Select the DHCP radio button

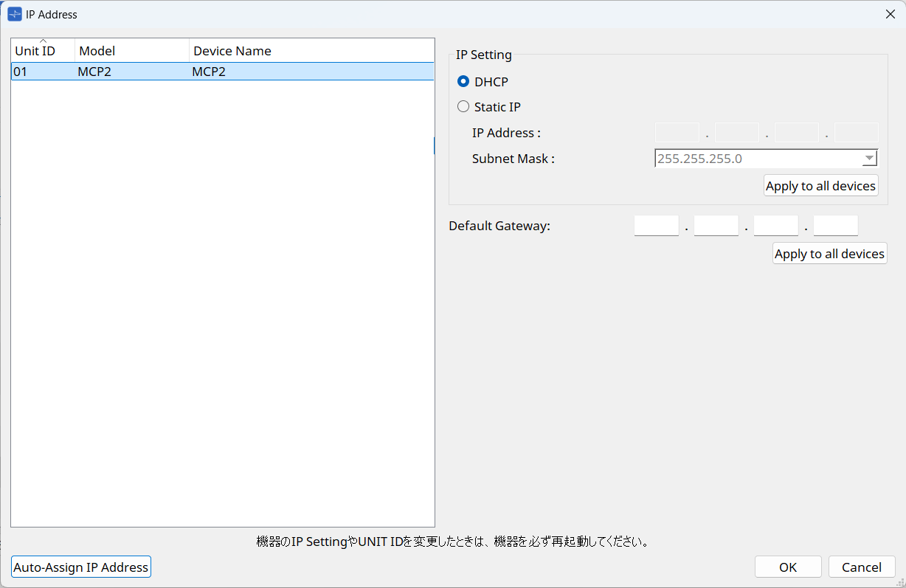464,81
